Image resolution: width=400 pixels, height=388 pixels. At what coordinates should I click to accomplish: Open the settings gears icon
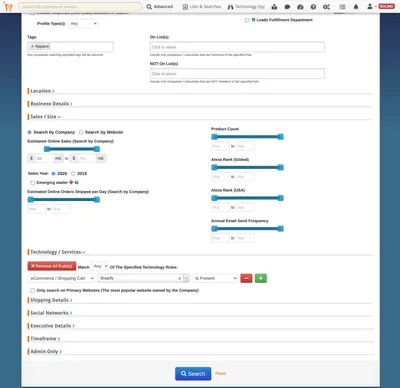[326, 7]
